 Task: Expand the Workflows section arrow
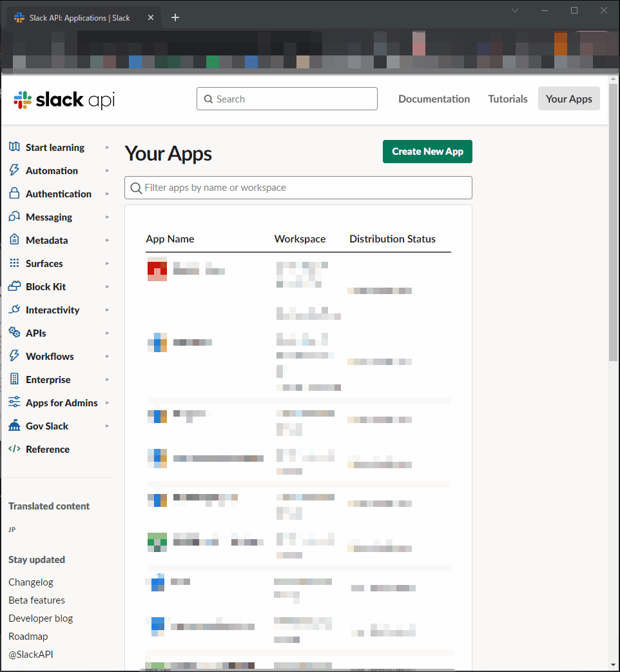(107, 356)
